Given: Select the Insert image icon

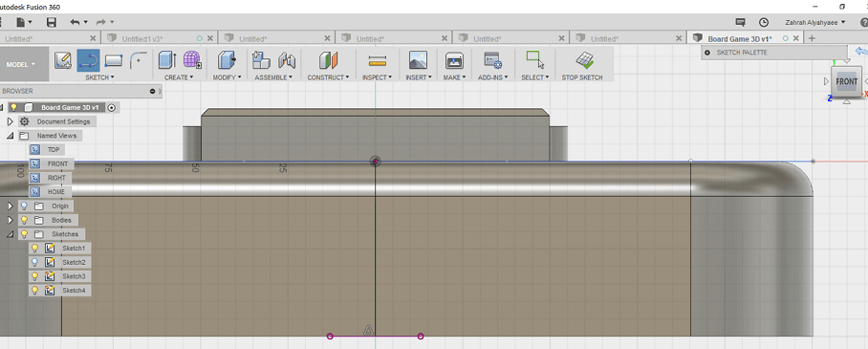Looking at the screenshot, I should click(418, 60).
